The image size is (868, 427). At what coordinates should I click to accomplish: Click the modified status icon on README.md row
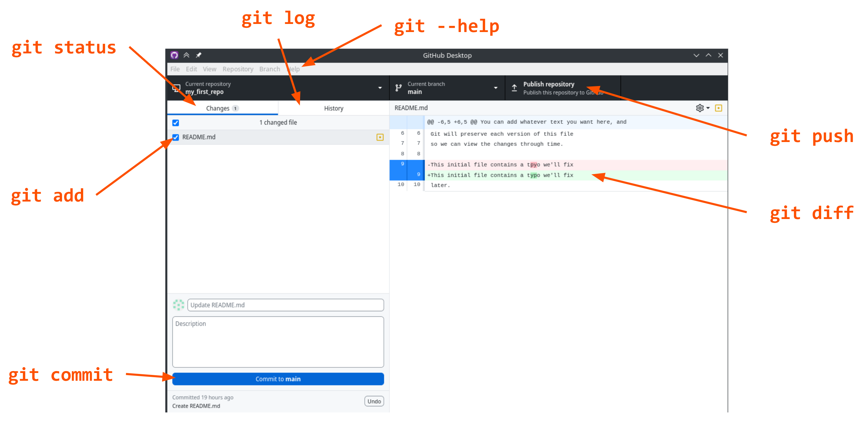pyautogui.click(x=380, y=137)
